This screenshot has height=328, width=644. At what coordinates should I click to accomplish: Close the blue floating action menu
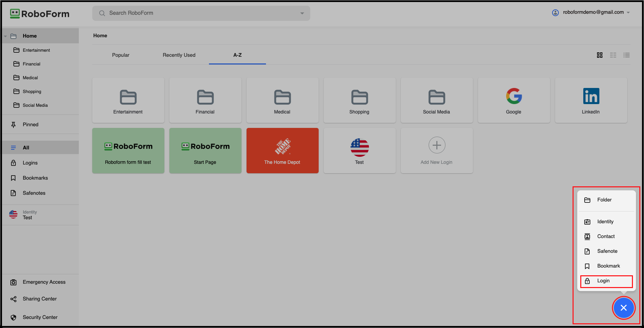(x=624, y=308)
